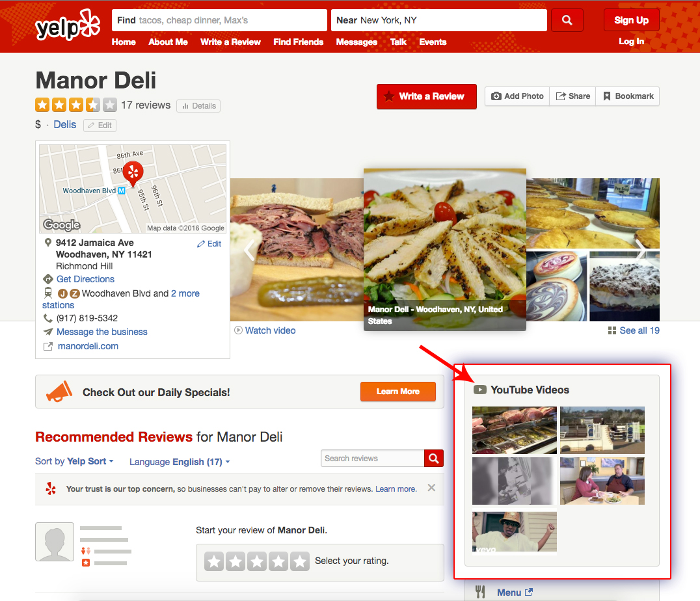Bookmark Manor Deli

tap(628, 96)
